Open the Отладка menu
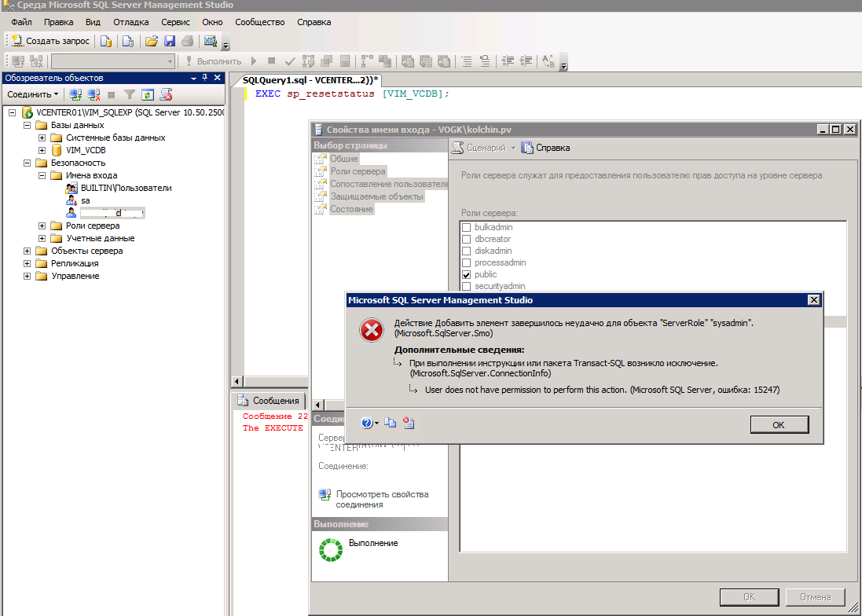The width and height of the screenshot is (862, 616). [x=131, y=22]
